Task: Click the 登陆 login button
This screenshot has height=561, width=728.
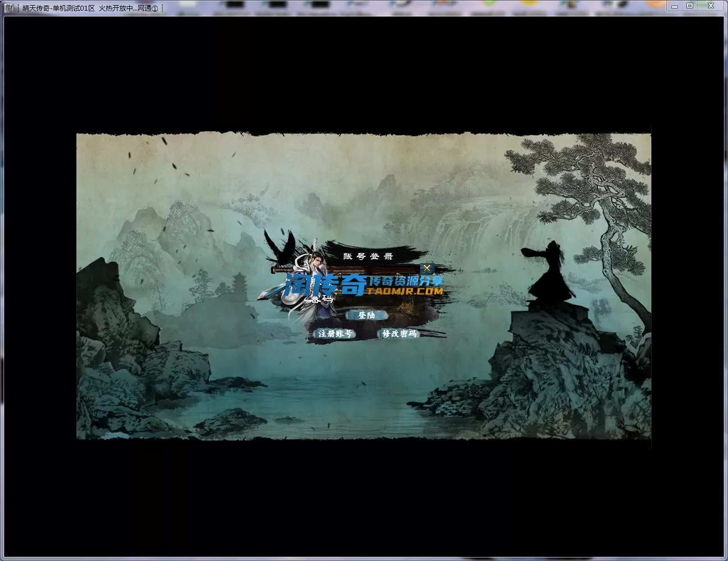Action: 367,315
